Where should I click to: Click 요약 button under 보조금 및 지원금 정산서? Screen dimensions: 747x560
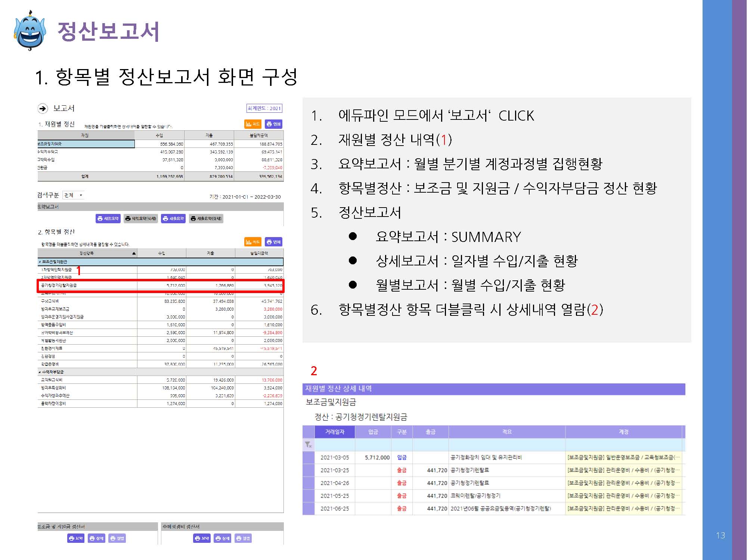point(75,538)
